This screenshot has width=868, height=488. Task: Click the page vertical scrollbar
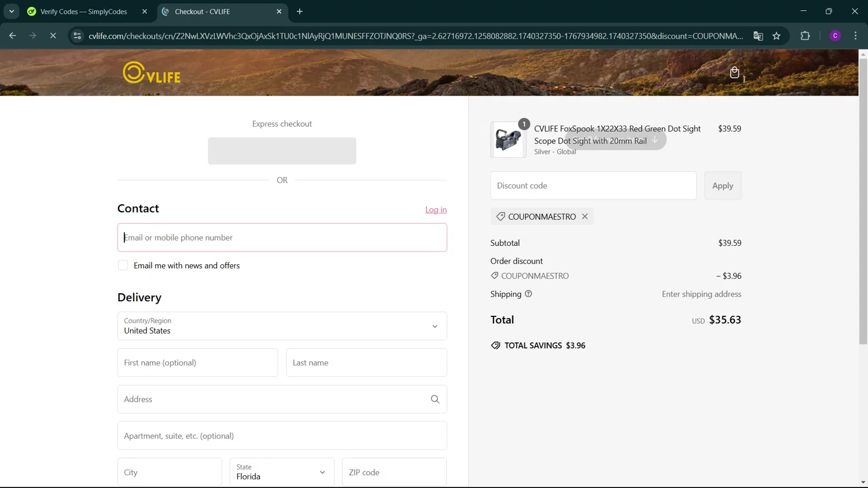pyautogui.click(x=863, y=201)
